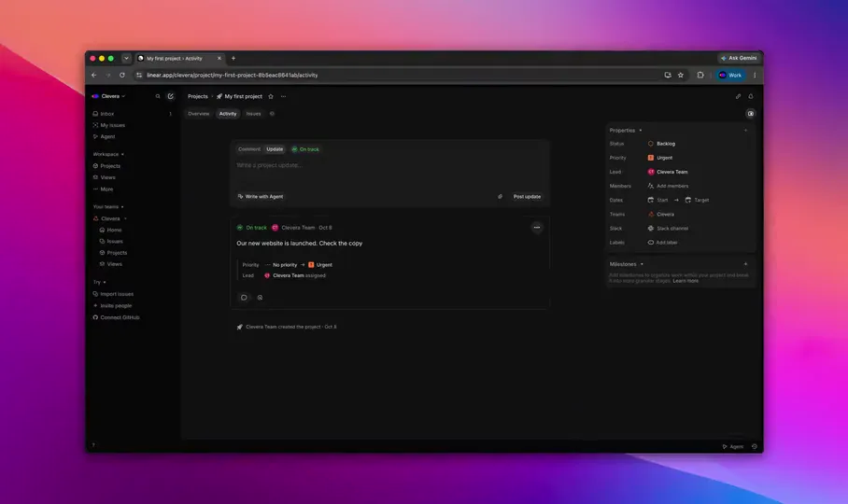Open the On track health dropdown in composer
The image size is (848, 504).
pyautogui.click(x=305, y=149)
